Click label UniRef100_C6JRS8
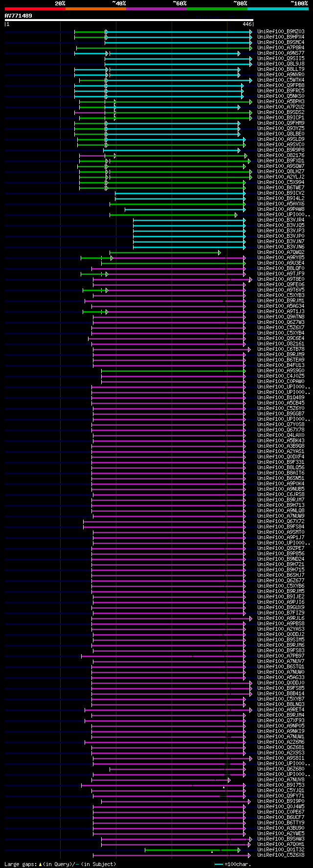313x868 pixels. pyautogui.click(x=281, y=495)
